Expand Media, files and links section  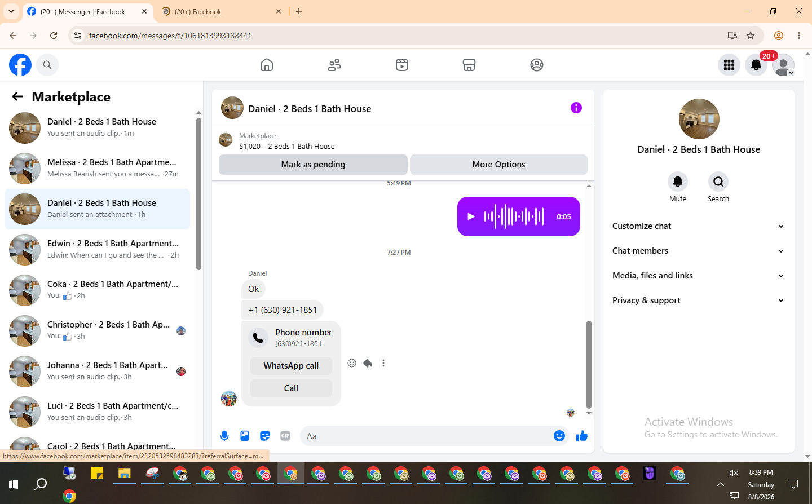click(x=699, y=276)
